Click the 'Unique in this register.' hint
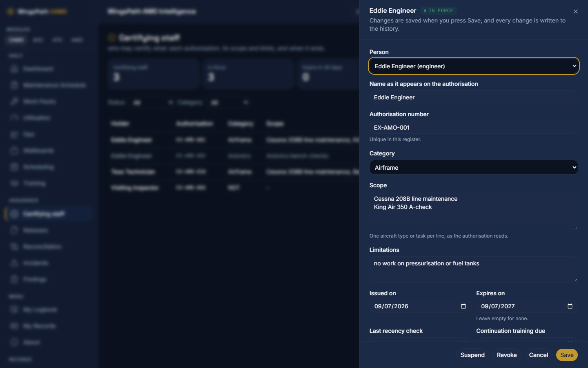 [395, 139]
